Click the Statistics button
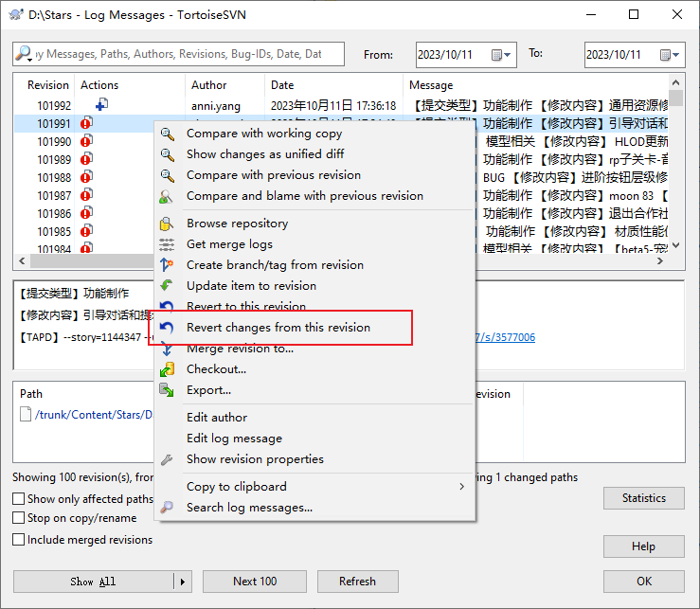This screenshot has height=609, width=700. click(643, 498)
